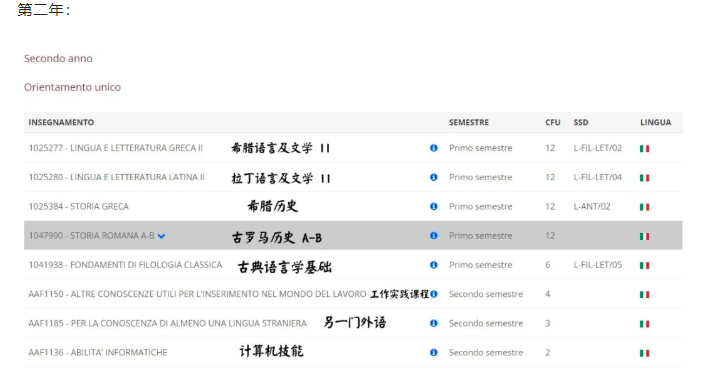Click the Secondo anno heading
This screenshot has width=710, height=383.
58,58
